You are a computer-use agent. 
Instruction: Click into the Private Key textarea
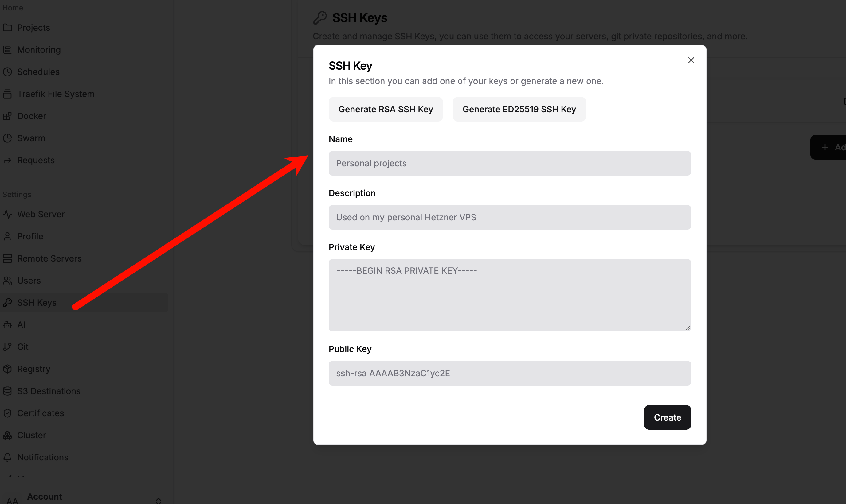[509, 295]
